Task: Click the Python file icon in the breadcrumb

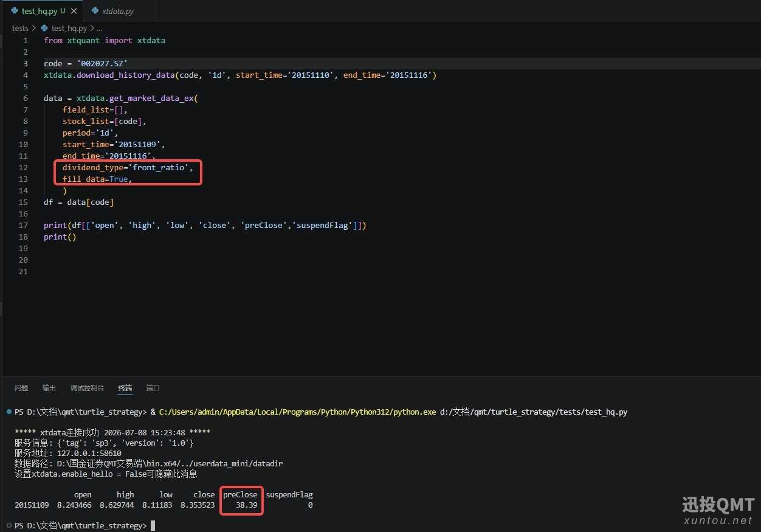Action: [x=44, y=28]
